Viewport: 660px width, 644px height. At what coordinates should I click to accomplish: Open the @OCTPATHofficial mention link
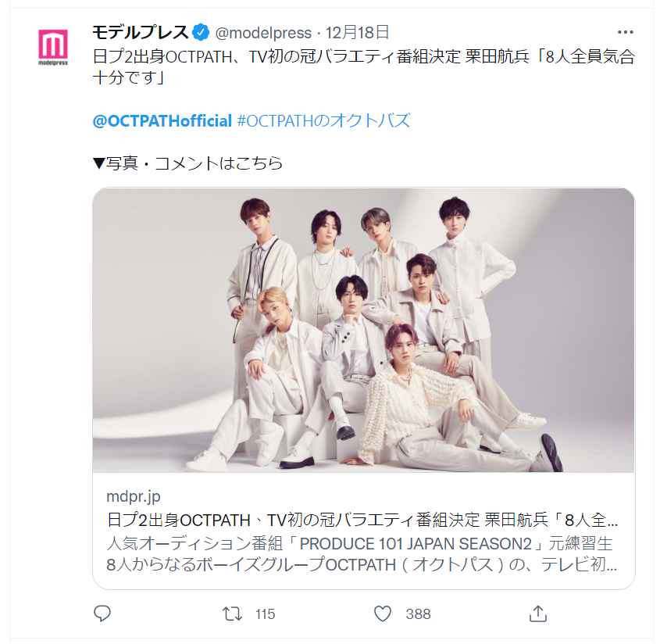[x=162, y=121]
